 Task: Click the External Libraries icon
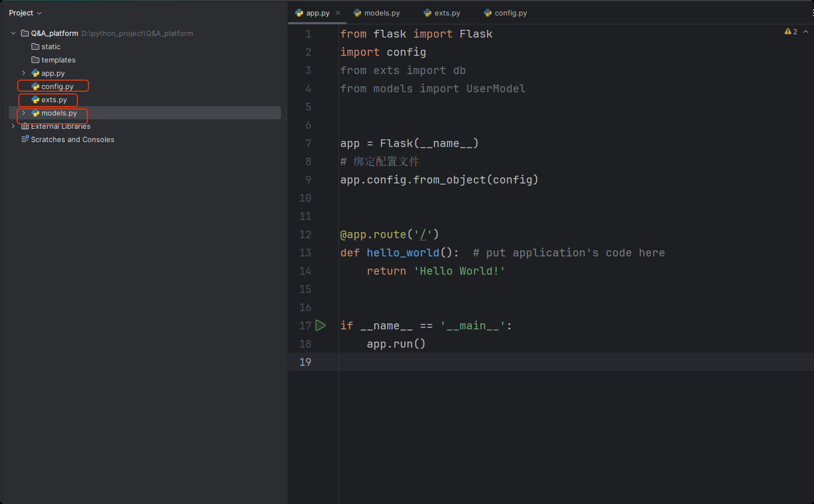pos(25,126)
